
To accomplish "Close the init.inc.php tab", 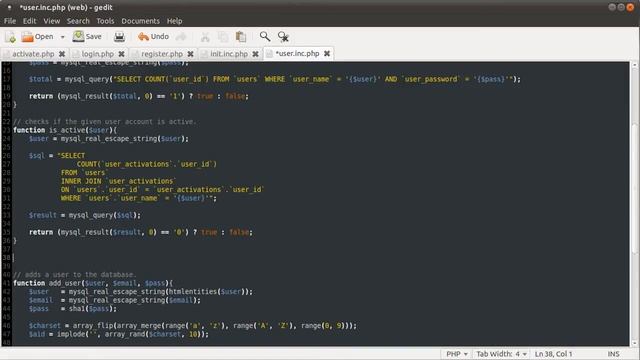I will pos(255,54).
